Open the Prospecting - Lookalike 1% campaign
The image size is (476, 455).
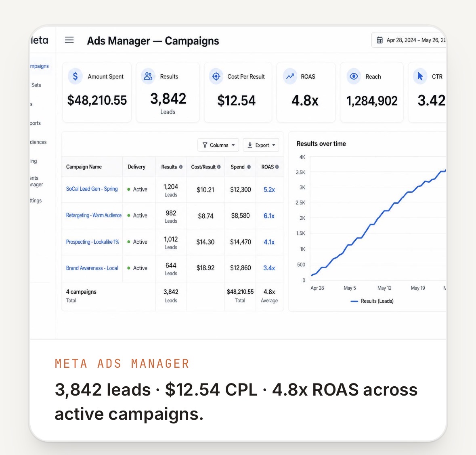[92, 242]
